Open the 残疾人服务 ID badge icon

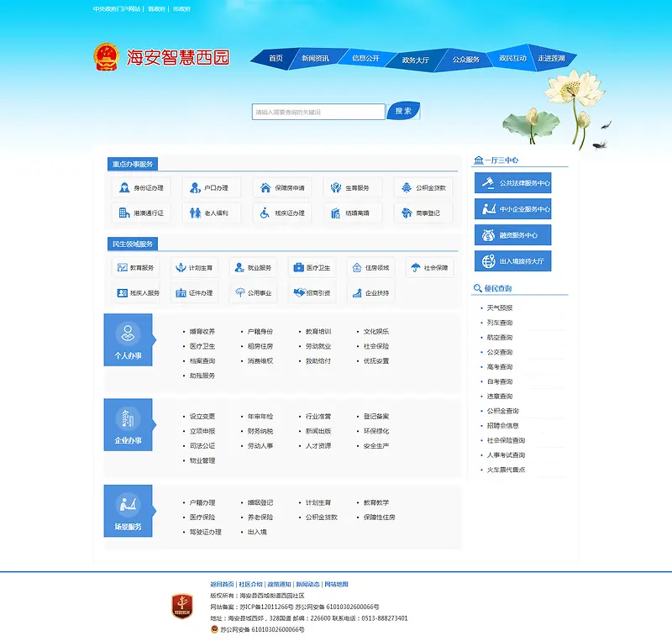122,293
